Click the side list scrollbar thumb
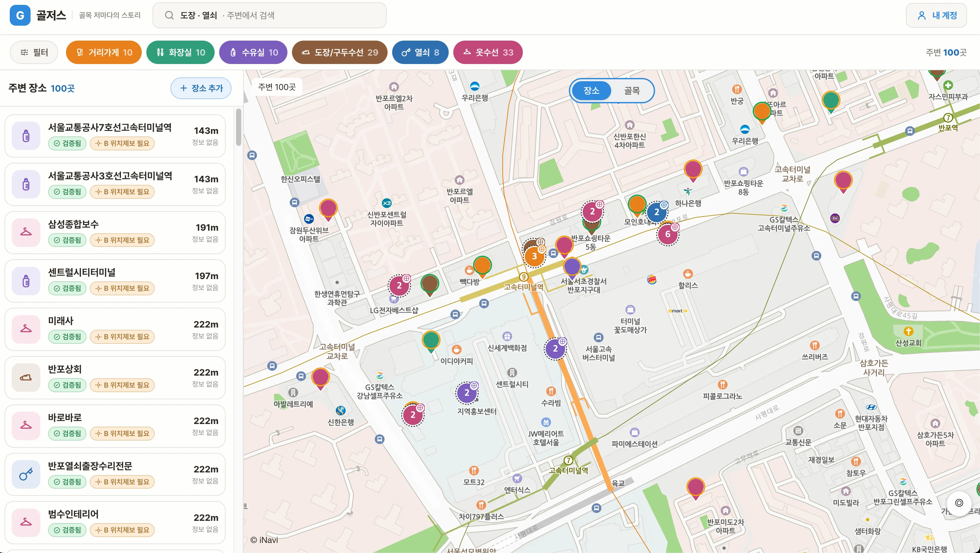Screen dimensions: 980x553 coord(239,127)
